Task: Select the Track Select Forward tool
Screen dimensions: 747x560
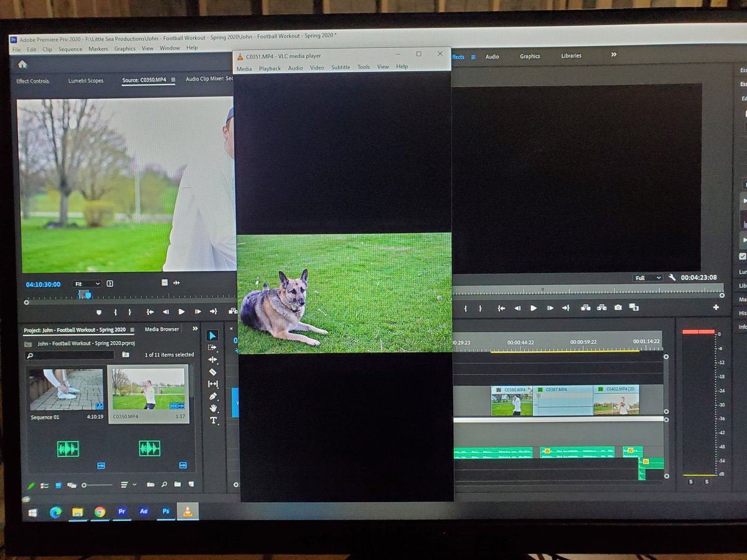Action: pos(213,348)
